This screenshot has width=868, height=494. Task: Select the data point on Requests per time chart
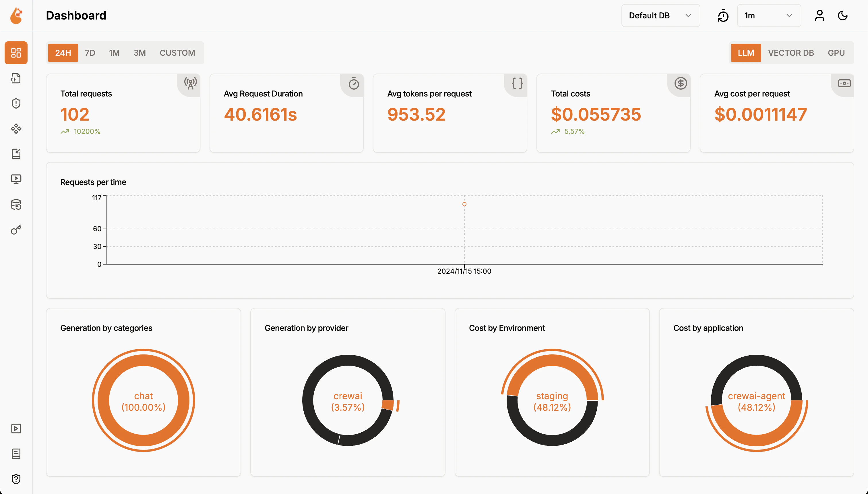click(x=464, y=204)
